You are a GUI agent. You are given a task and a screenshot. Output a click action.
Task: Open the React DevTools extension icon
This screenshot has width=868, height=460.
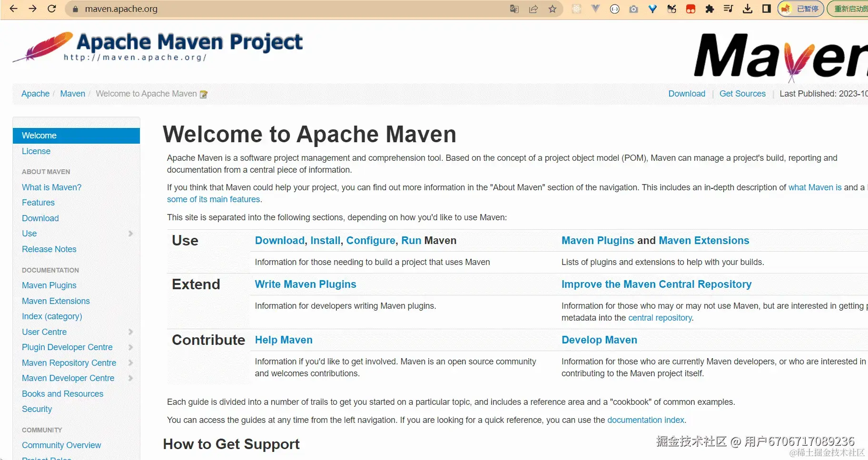coord(576,9)
